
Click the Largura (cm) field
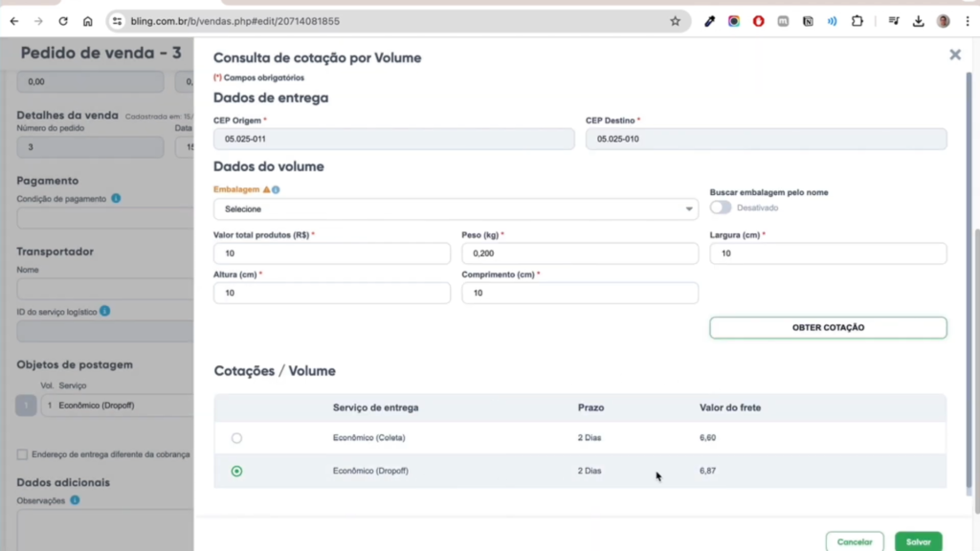pos(828,253)
